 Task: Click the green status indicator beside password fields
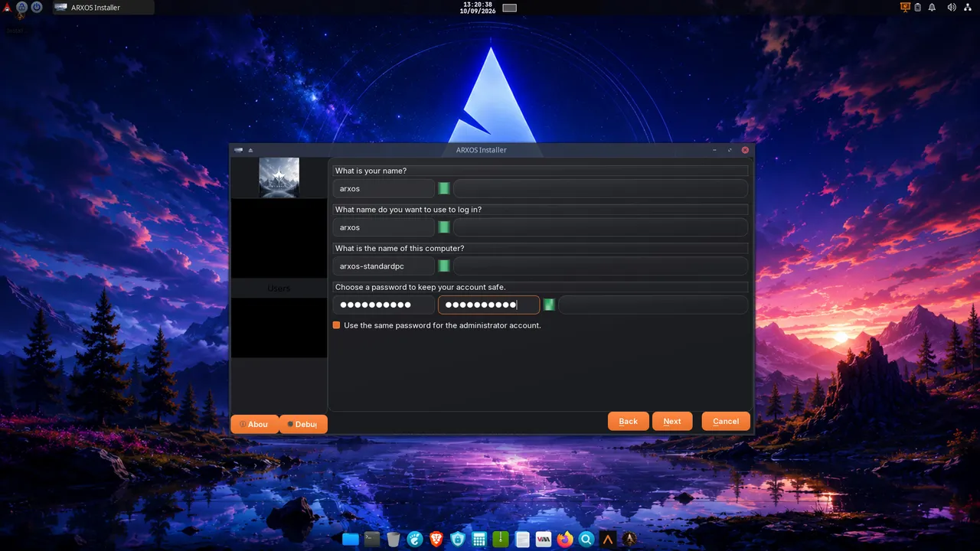[549, 305]
